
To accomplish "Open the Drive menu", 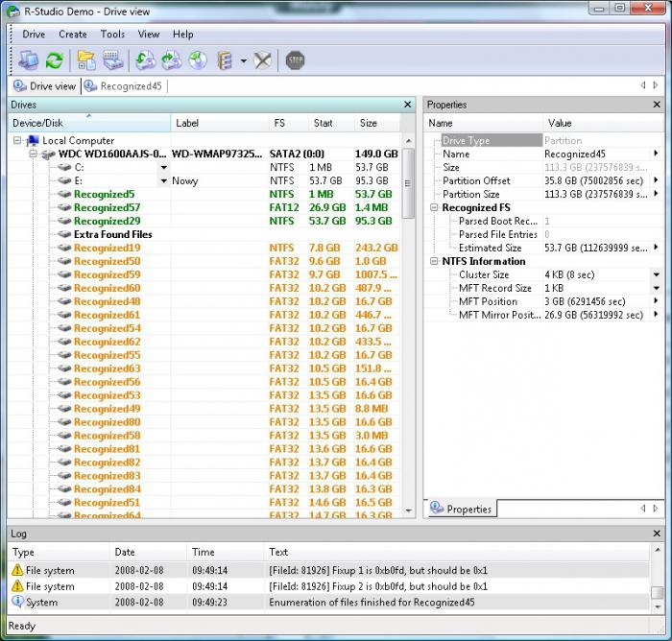I will (x=34, y=35).
